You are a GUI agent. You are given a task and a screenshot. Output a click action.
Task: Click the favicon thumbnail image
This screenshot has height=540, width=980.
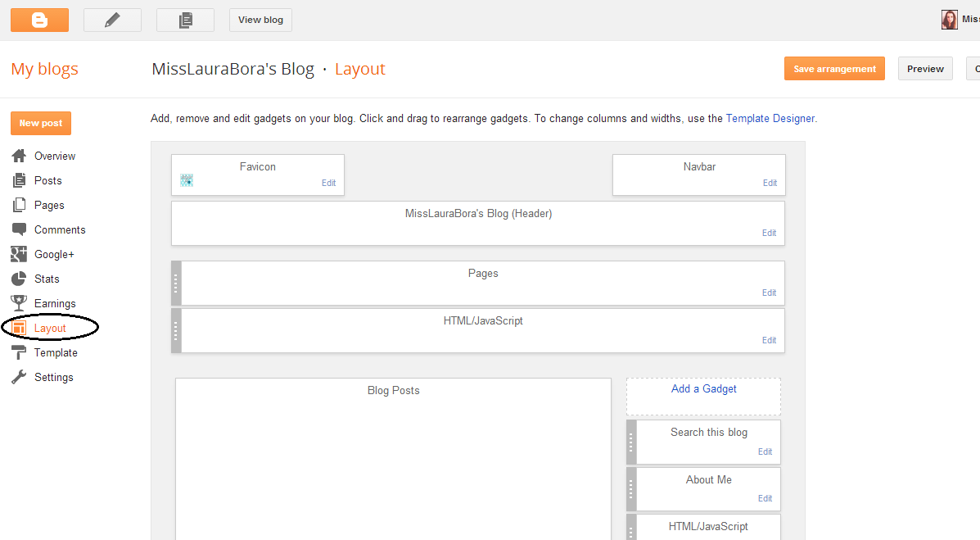tap(186, 180)
